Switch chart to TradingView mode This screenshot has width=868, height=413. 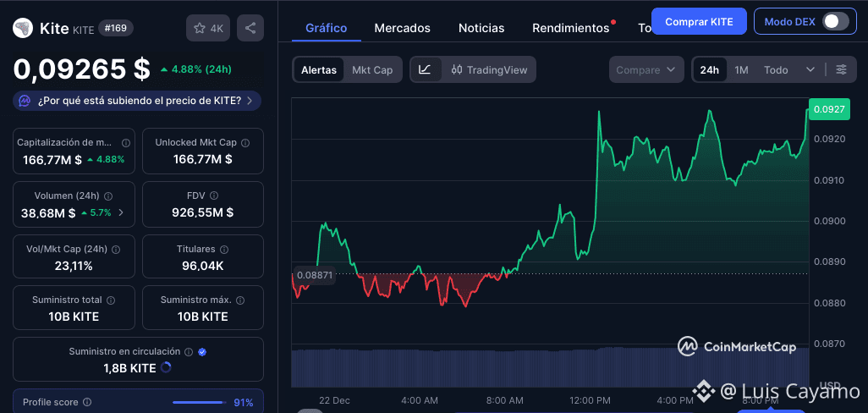489,69
